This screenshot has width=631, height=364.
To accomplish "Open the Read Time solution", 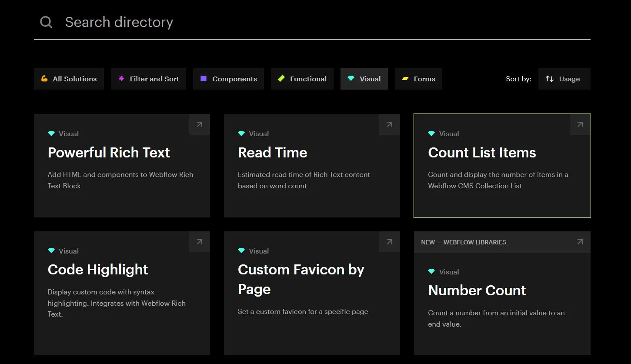I will 273,153.
